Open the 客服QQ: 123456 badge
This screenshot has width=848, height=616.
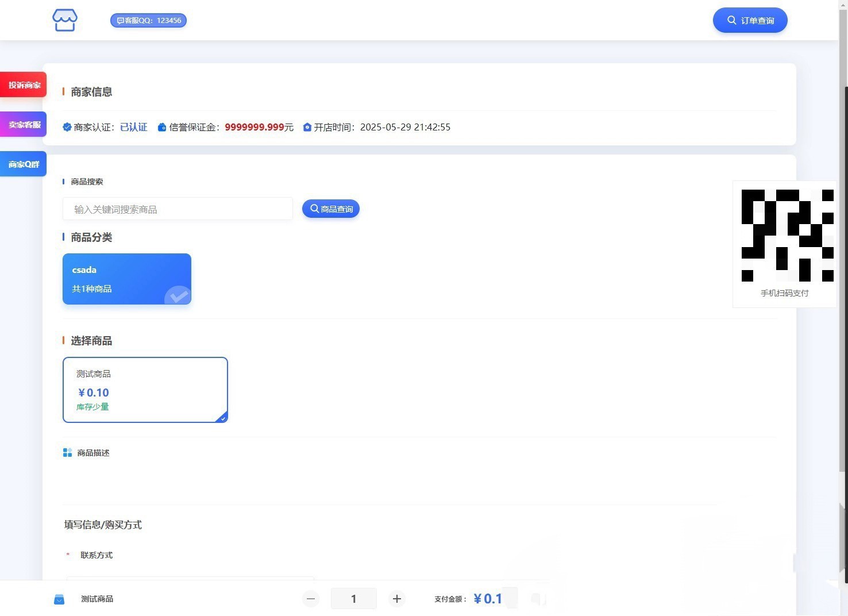148,21
